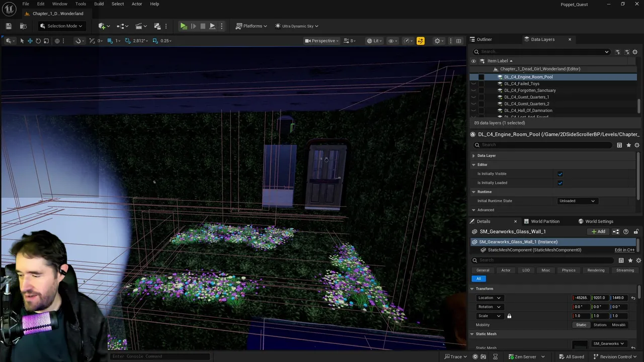Open the Data Layers settings gear

click(635, 52)
